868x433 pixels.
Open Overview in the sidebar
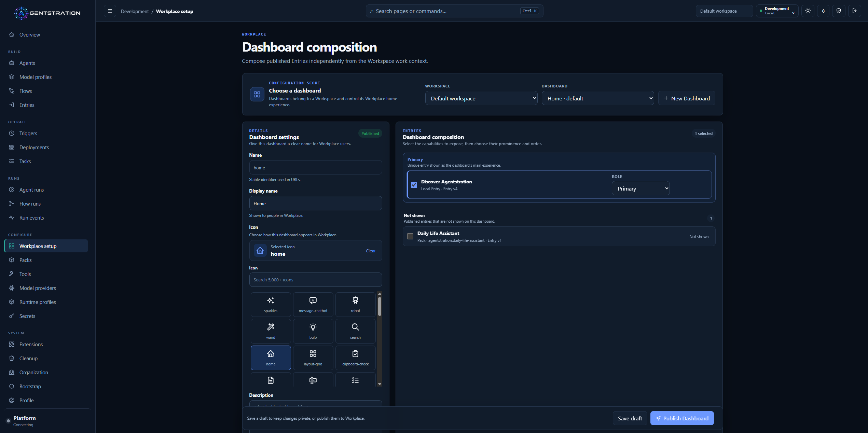pyautogui.click(x=46, y=34)
